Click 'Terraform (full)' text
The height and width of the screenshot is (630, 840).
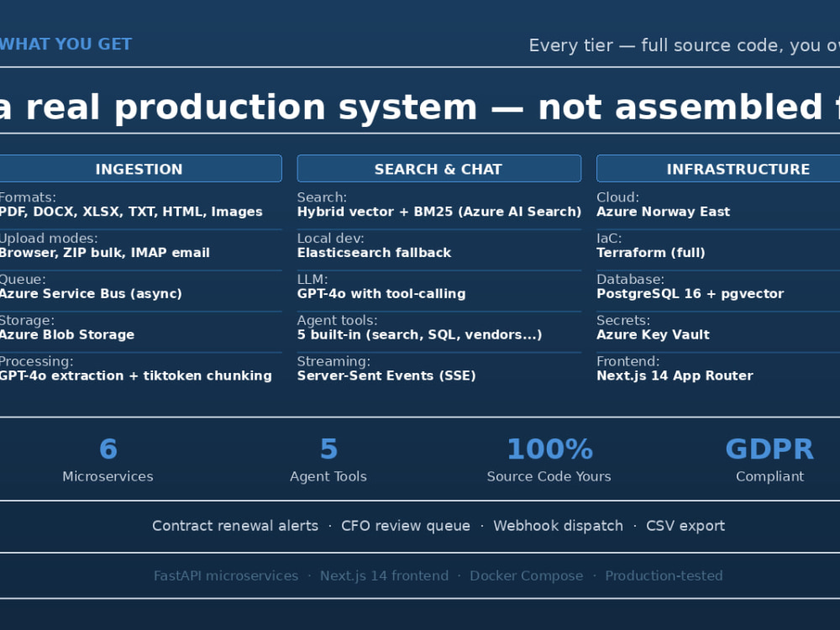click(651, 252)
